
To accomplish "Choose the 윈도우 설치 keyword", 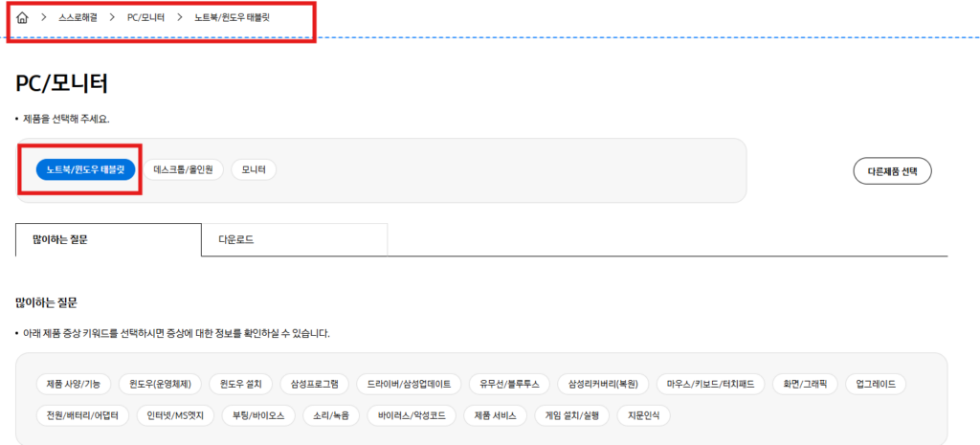I will click(x=241, y=384).
